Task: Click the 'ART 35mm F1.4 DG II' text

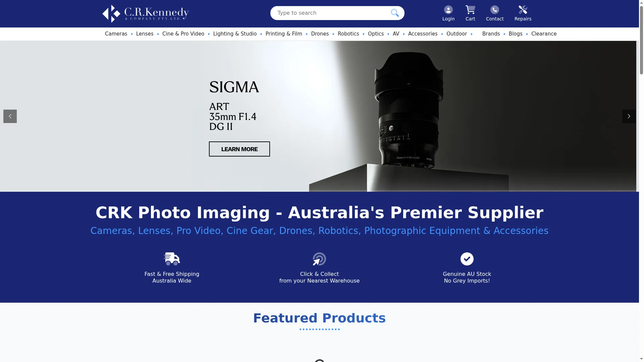Action: pyautogui.click(x=233, y=116)
